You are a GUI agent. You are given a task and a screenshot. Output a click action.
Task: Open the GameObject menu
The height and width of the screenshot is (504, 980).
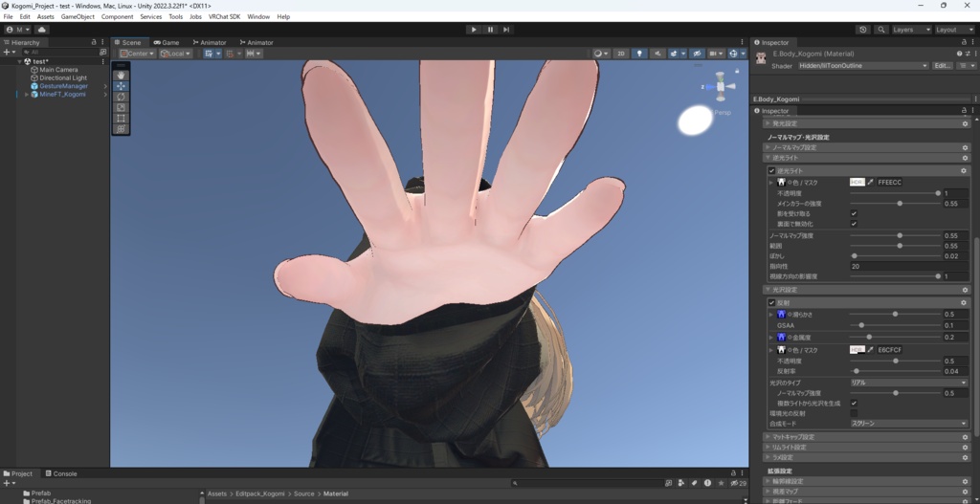click(x=78, y=17)
